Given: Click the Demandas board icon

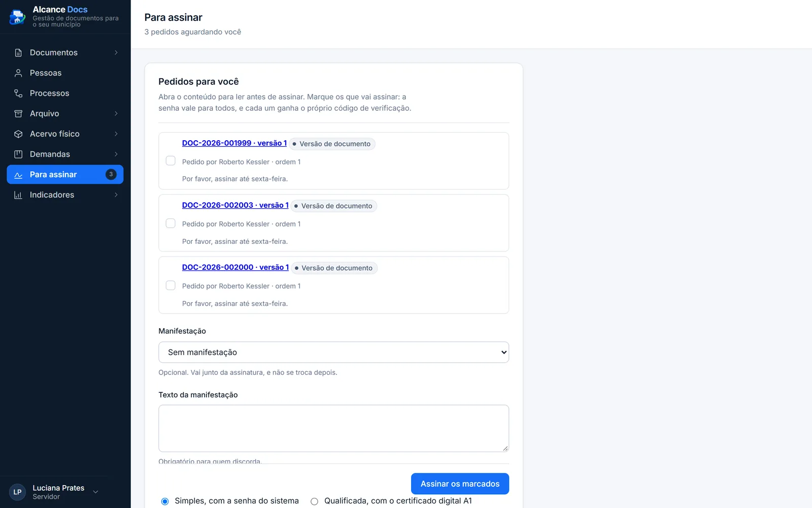Looking at the screenshot, I should (18, 154).
